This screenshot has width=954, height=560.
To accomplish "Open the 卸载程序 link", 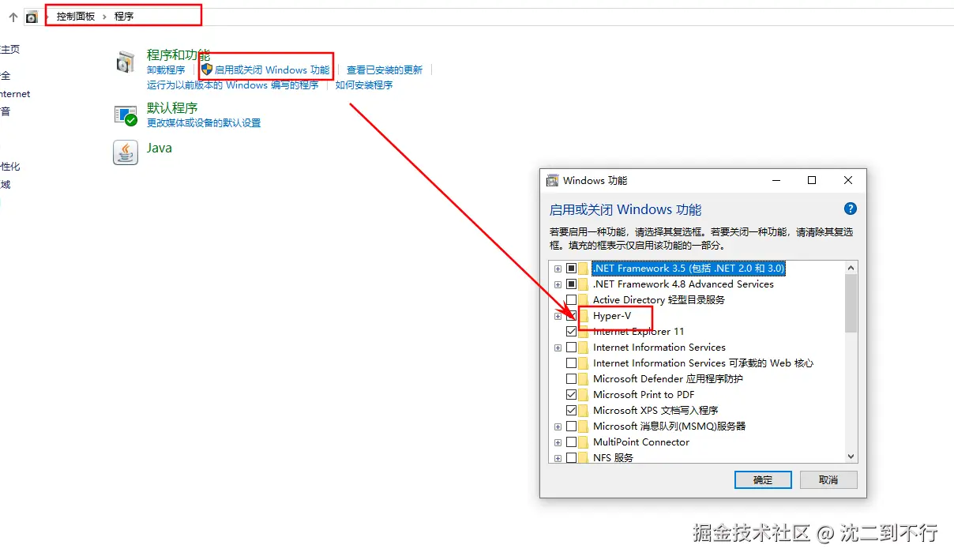I will pos(166,70).
